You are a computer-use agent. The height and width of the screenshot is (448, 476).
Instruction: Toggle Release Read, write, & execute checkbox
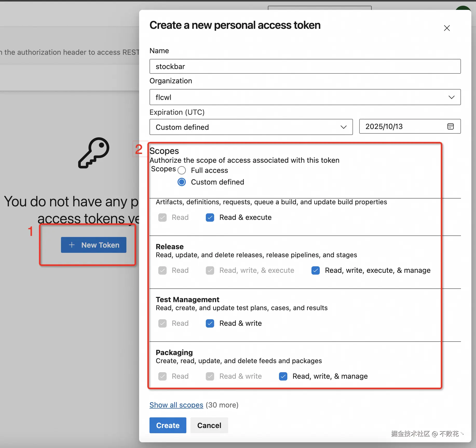coord(210,270)
